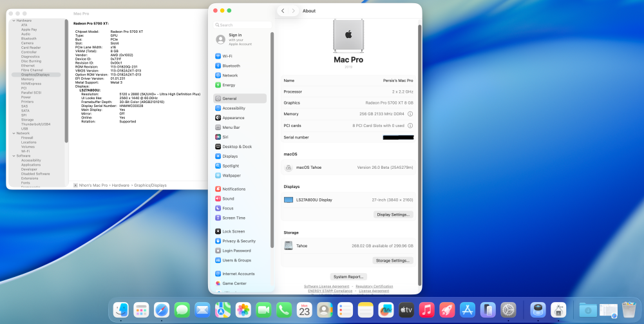Open Finder from the Dock
The height and width of the screenshot is (324, 644).
click(x=121, y=310)
